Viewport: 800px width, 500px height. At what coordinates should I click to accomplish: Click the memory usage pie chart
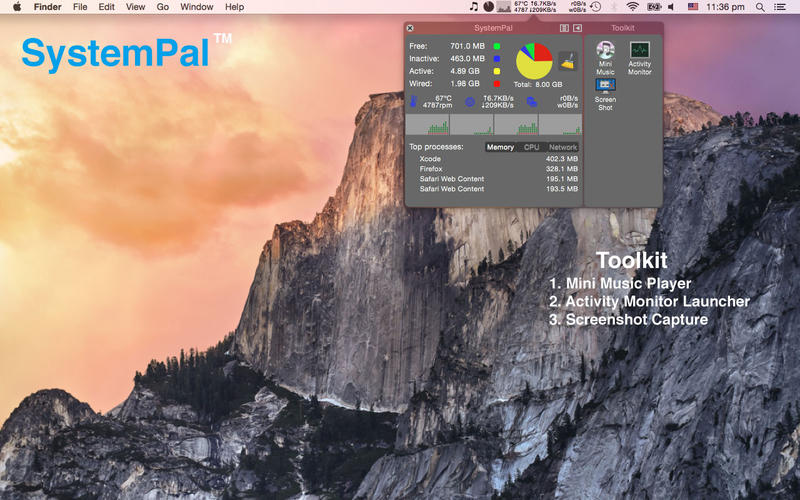point(533,61)
